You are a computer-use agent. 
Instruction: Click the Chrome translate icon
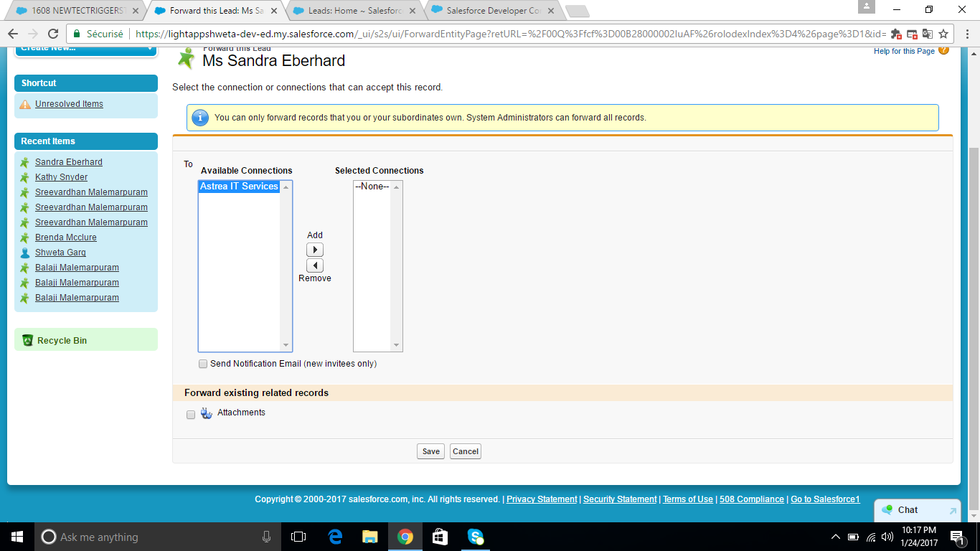(928, 34)
